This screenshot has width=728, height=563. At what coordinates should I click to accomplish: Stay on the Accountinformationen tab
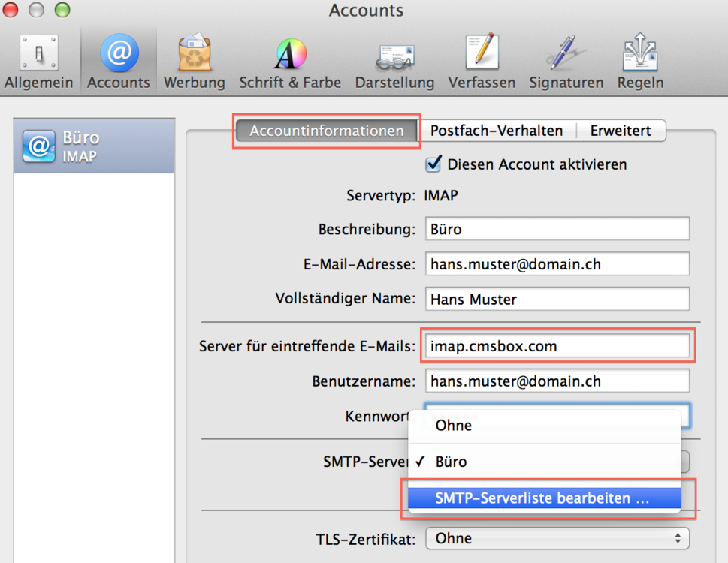(x=326, y=130)
